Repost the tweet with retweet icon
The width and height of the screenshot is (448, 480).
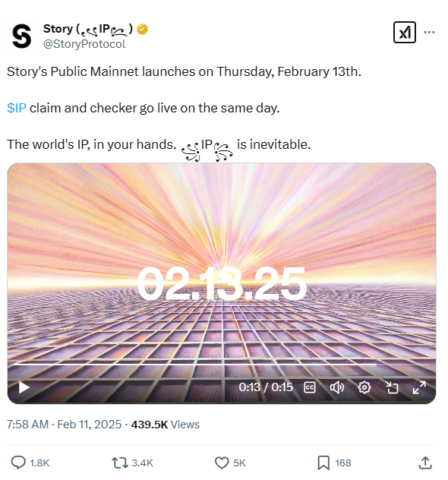tap(120, 463)
